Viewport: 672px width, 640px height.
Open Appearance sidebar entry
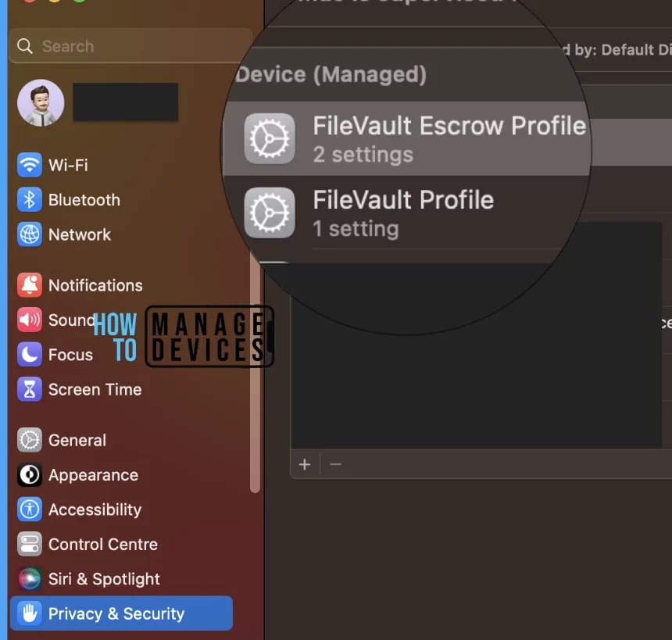pos(121,474)
